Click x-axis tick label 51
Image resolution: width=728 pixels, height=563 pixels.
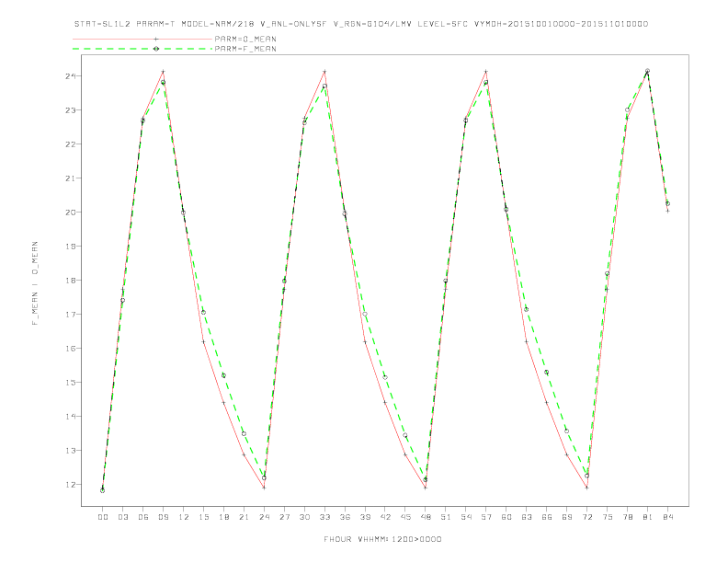(x=446, y=517)
